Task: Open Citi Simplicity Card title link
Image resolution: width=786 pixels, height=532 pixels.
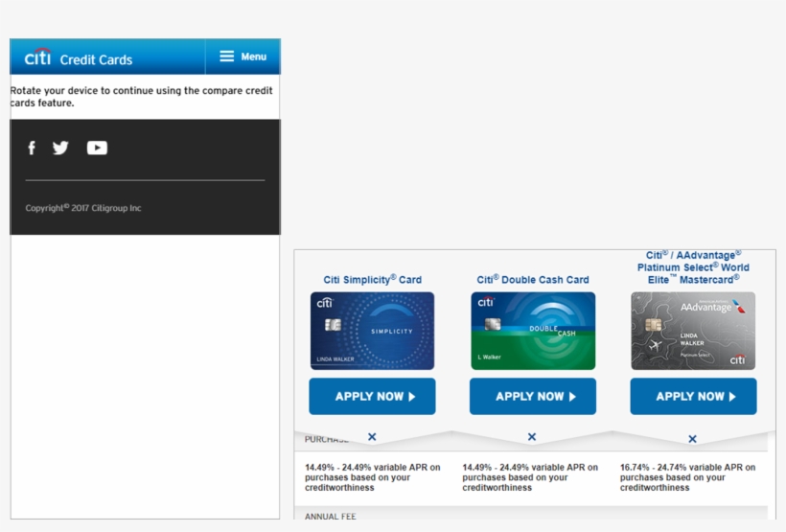Action: pyautogui.click(x=373, y=279)
